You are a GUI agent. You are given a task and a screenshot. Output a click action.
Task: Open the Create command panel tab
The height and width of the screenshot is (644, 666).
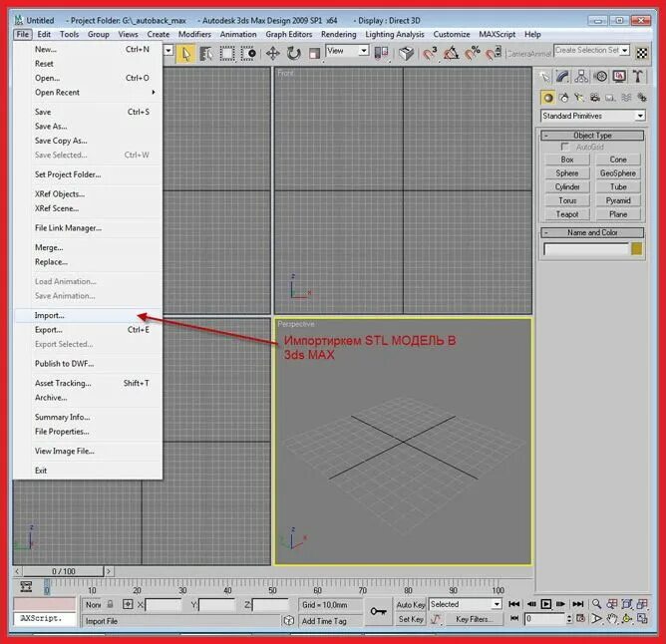[x=545, y=77]
